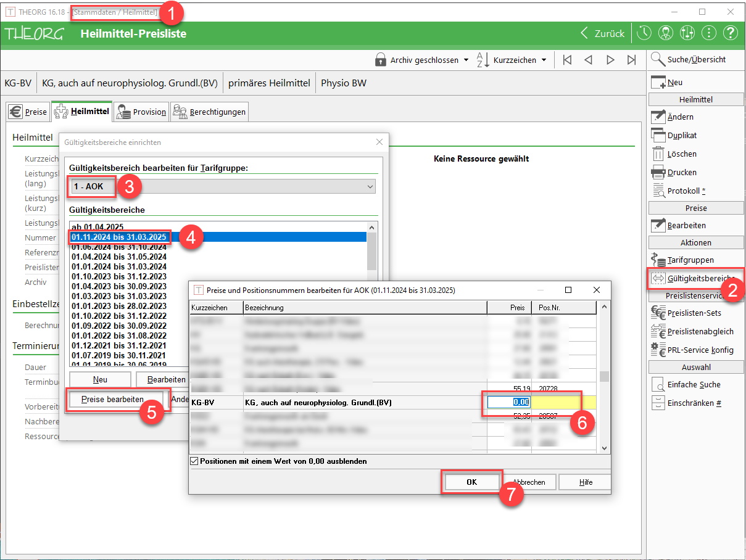This screenshot has height=560, width=746.
Task: Open the Kurzzeichen sort dropdown
Action: point(512,60)
